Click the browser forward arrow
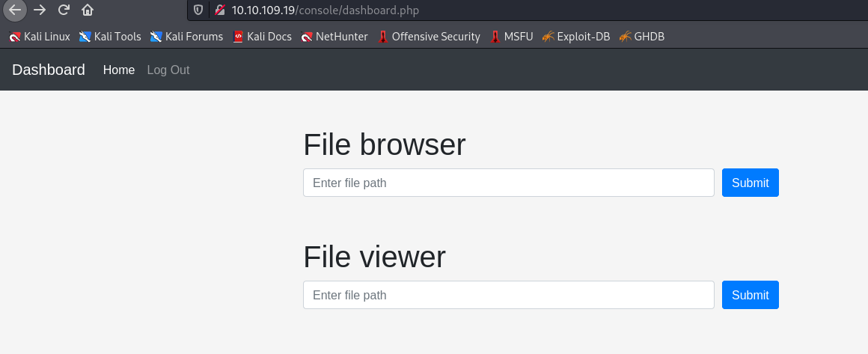This screenshot has width=868, height=354. [40, 10]
